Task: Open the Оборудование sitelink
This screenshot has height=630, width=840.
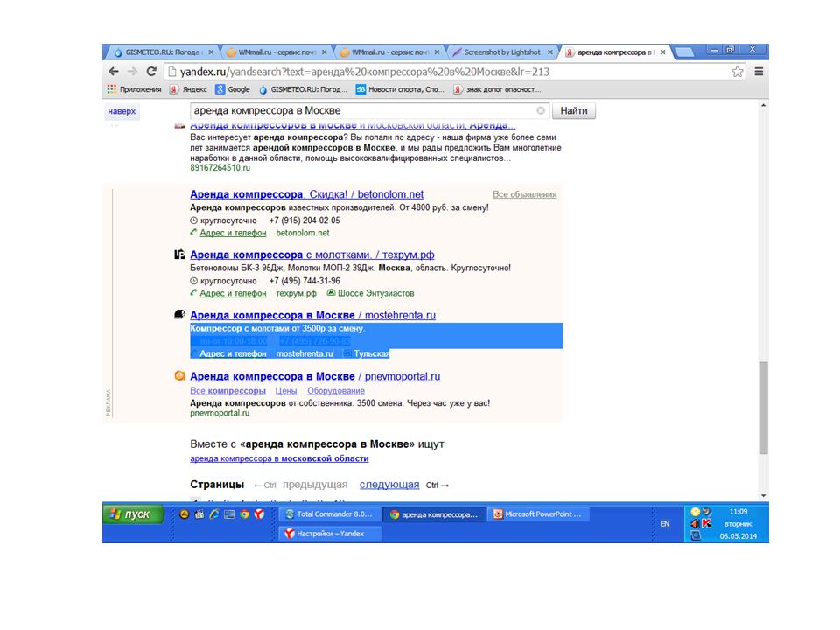Action: pyautogui.click(x=336, y=391)
